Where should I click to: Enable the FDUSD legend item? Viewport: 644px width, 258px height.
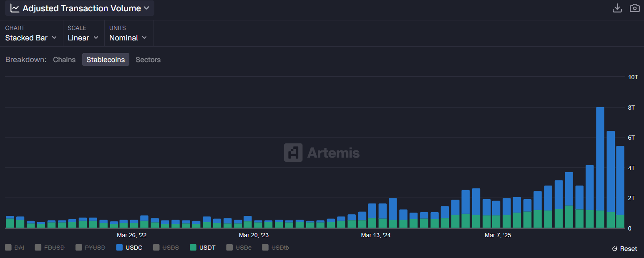point(50,247)
